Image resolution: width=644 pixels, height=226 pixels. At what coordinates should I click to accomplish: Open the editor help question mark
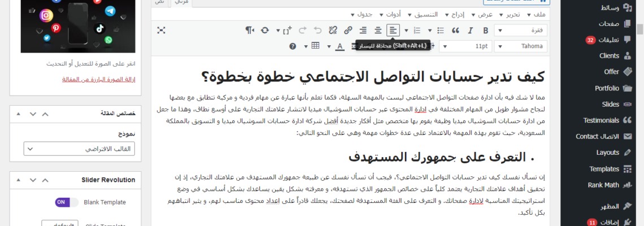pyautogui.click(x=293, y=46)
